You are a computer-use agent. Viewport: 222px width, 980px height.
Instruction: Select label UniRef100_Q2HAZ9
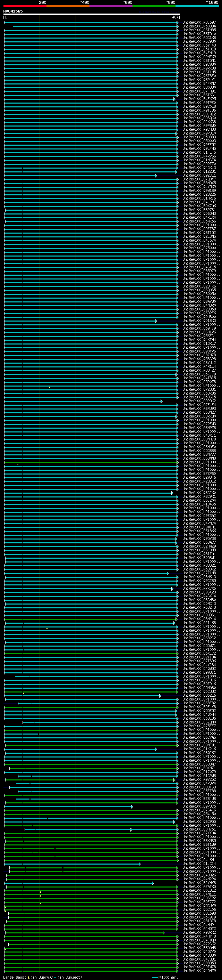click(x=199, y=546)
